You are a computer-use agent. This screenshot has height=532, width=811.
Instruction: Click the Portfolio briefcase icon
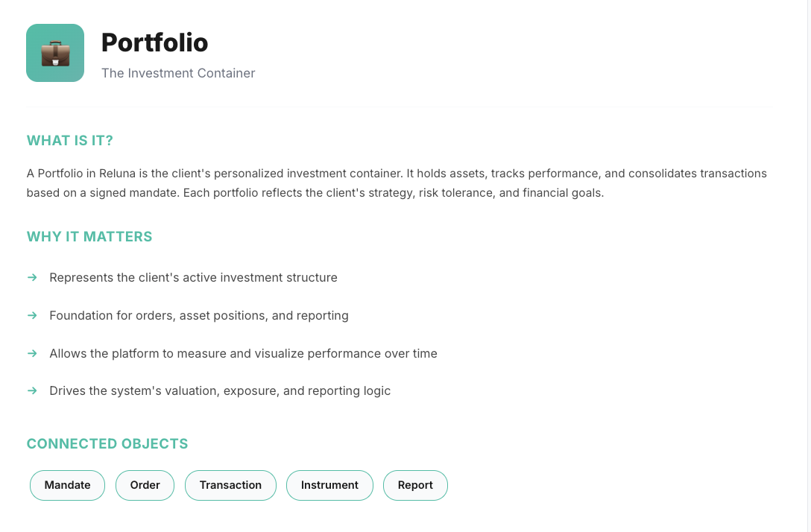point(55,53)
